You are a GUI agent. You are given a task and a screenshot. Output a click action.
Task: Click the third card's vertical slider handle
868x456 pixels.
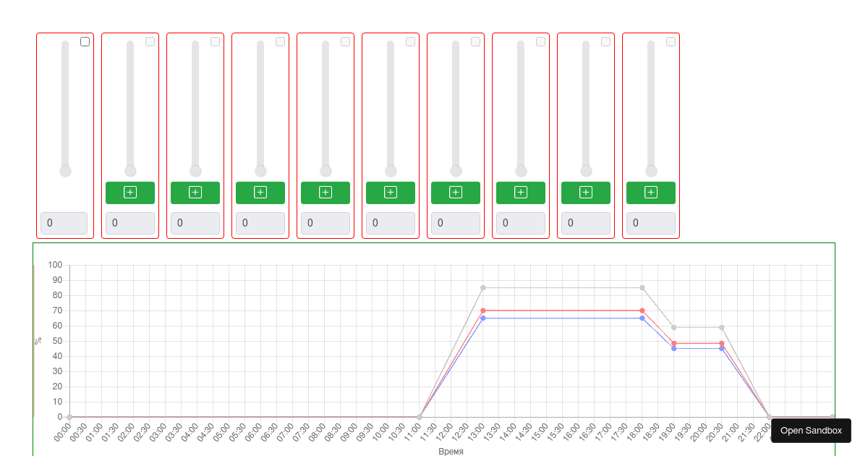pyautogui.click(x=195, y=170)
